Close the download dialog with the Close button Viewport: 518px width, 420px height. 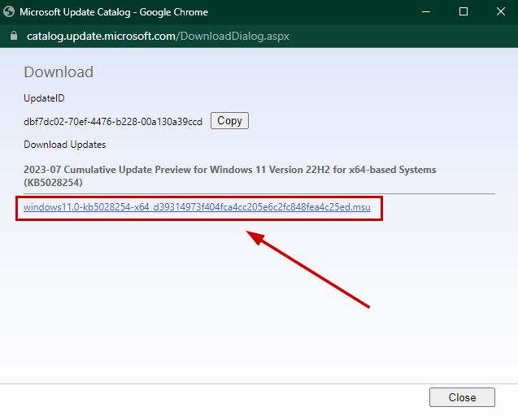462,397
